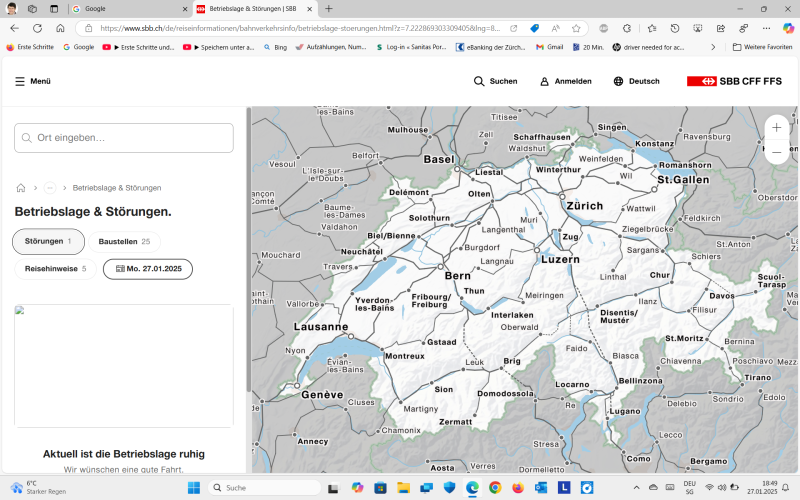
Task: Click the SBB CFF FFS logo
Action: 734,81
